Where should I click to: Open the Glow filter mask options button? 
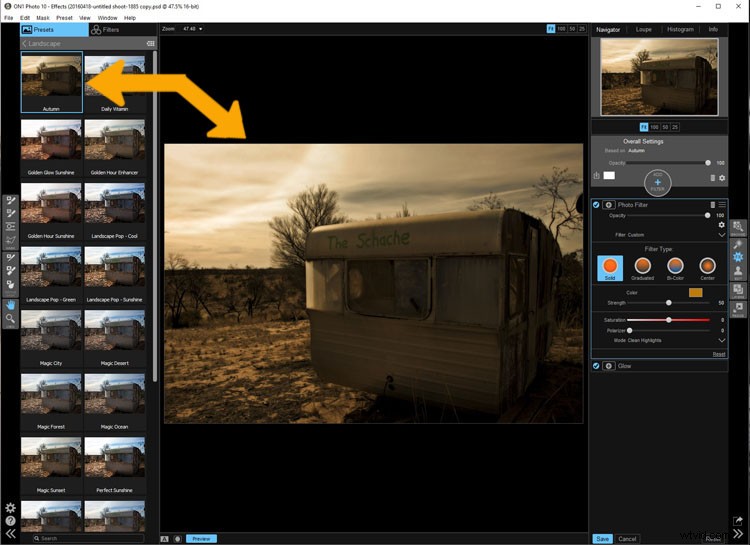click(608, 366)
